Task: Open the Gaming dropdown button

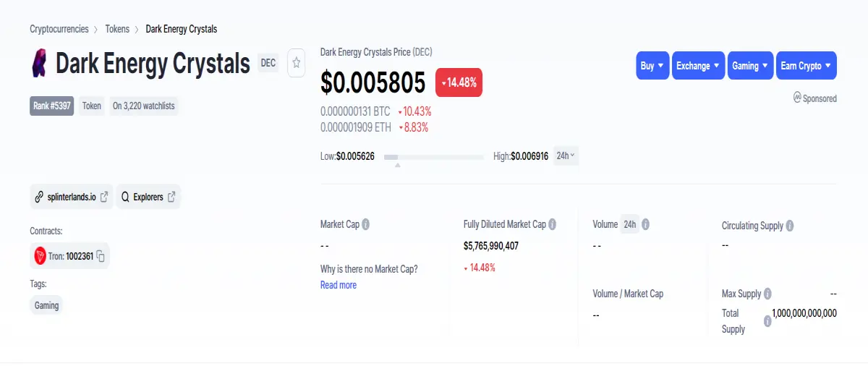Action: [x=751, y=66]
